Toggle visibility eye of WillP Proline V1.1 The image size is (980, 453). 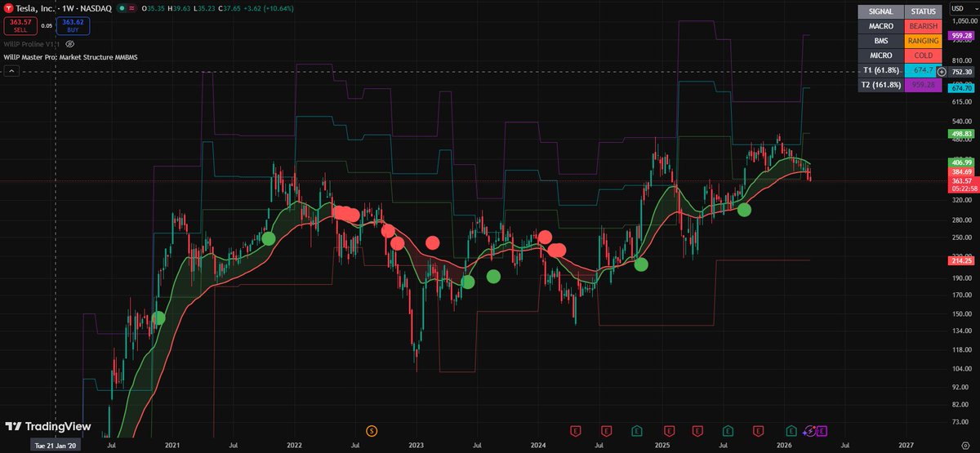coord(70,43)
